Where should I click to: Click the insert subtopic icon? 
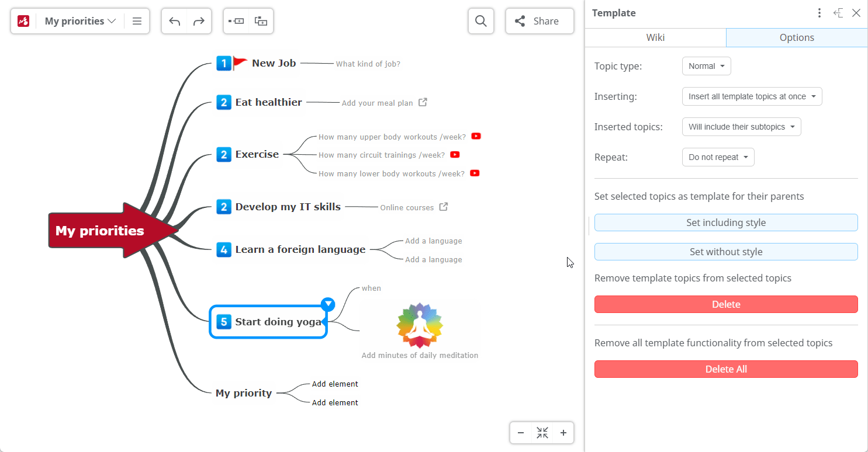coord(261,22)
